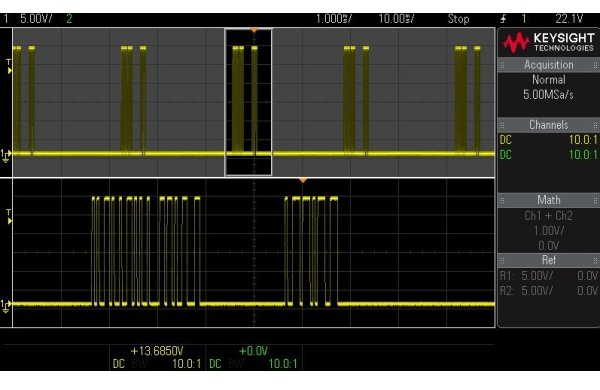Click the highlighted zoom selection box in overview

point(248,102)
